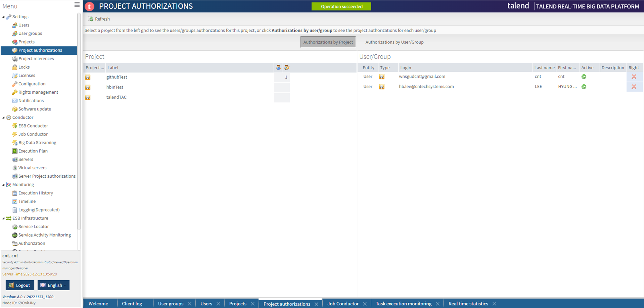Click the Talend logo icon in header
This screenshot has width=644, height=308.
(90, 6)
